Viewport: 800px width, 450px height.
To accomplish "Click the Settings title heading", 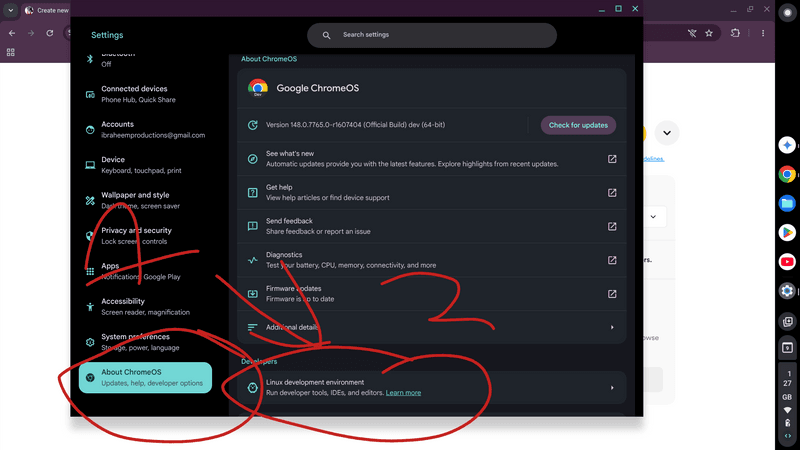I will 107,35.
